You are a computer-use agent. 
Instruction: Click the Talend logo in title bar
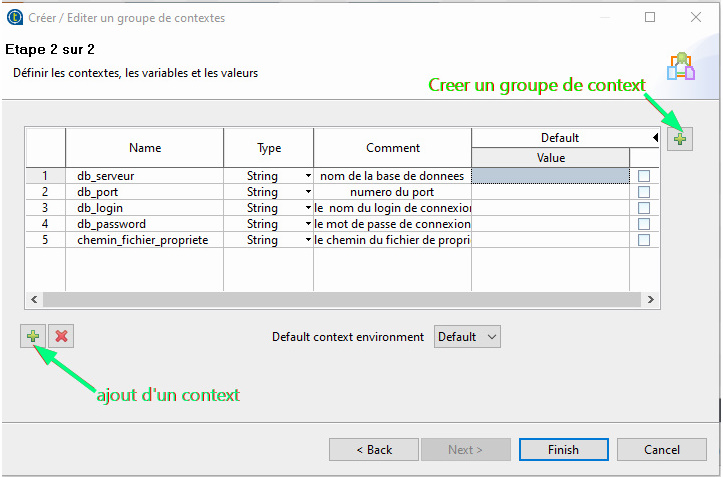[15, 18]
